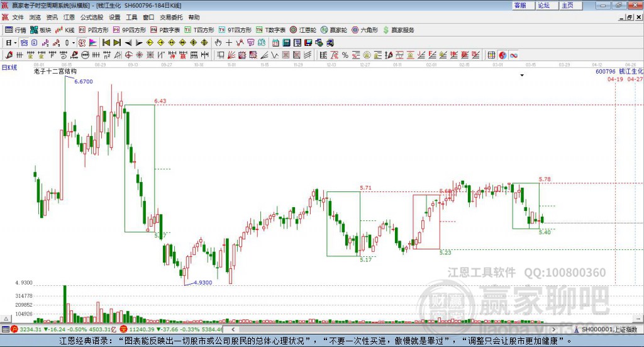
Task: Click the circular target cross icon
Action: tap(128, 55)
